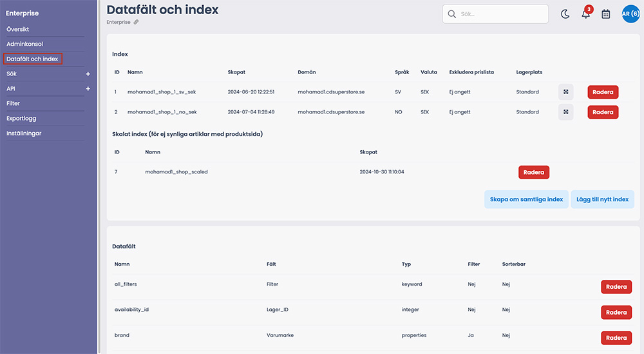Click the search magnifier icon
The height and width of the screenshot is (354, 644).
click(x=452, y=14)
